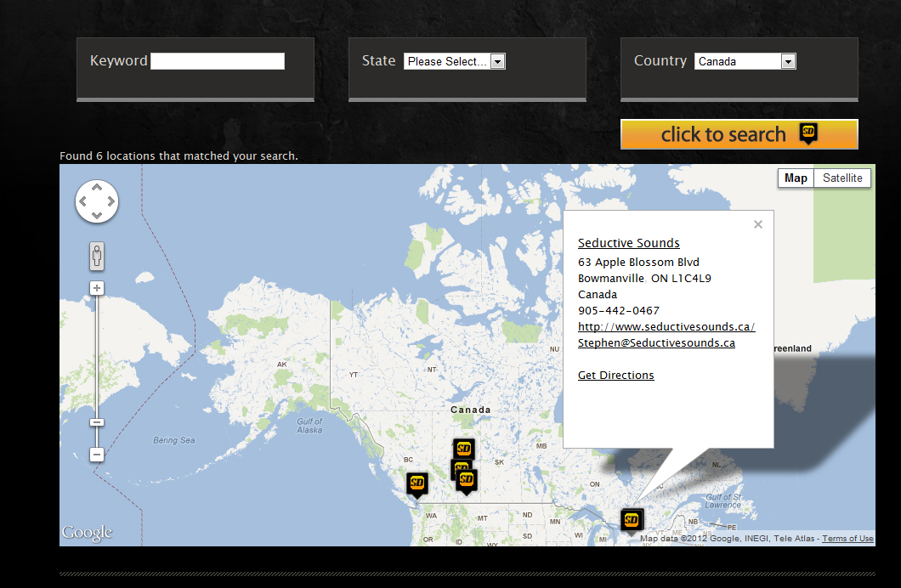
Task: Switch to the Map view tab
Action: (x=796, y=178)
